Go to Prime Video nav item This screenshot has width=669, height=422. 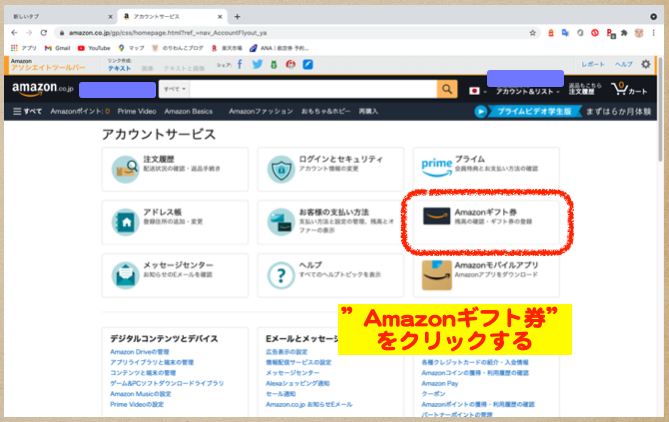(137, 111)
